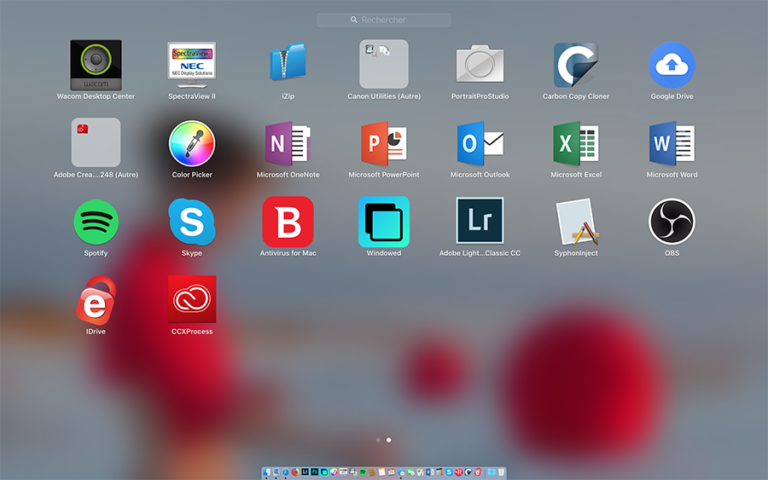Switch to first Launchpad page dot
The width and height of the screenshot is (768, 480).
click(x=378, y=440)
